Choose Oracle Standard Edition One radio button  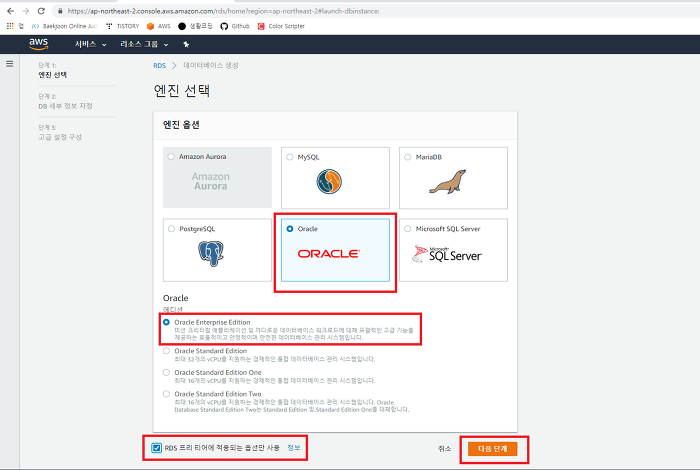point(167,372)
